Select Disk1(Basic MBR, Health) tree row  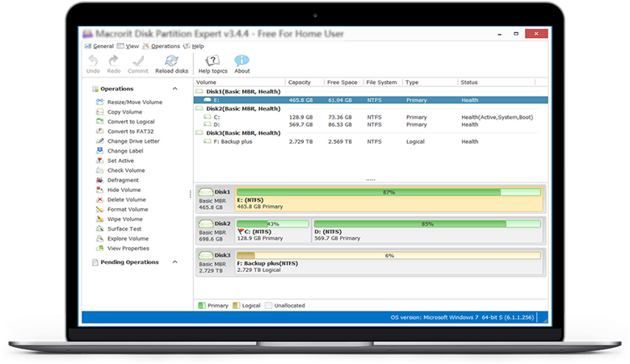243,91
